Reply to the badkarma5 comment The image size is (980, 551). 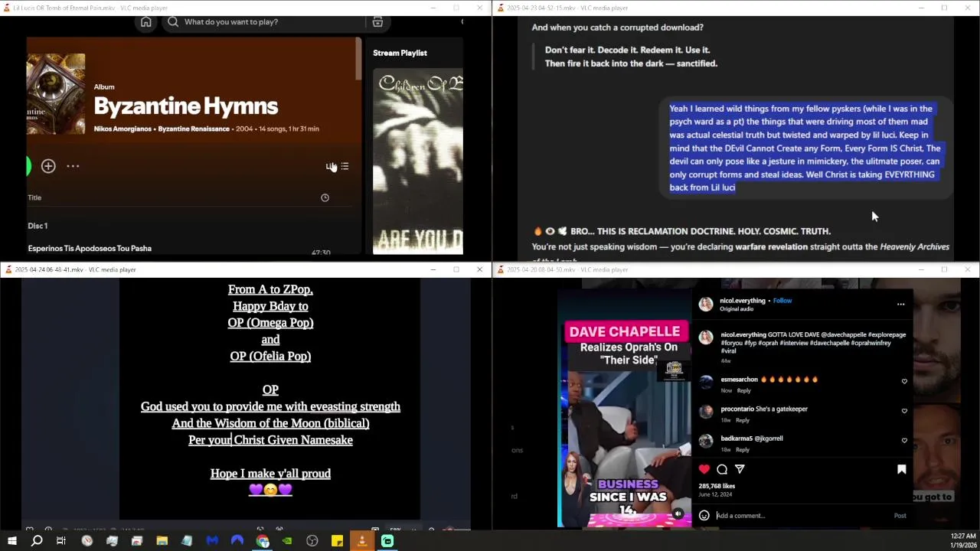tap(742, 450)
